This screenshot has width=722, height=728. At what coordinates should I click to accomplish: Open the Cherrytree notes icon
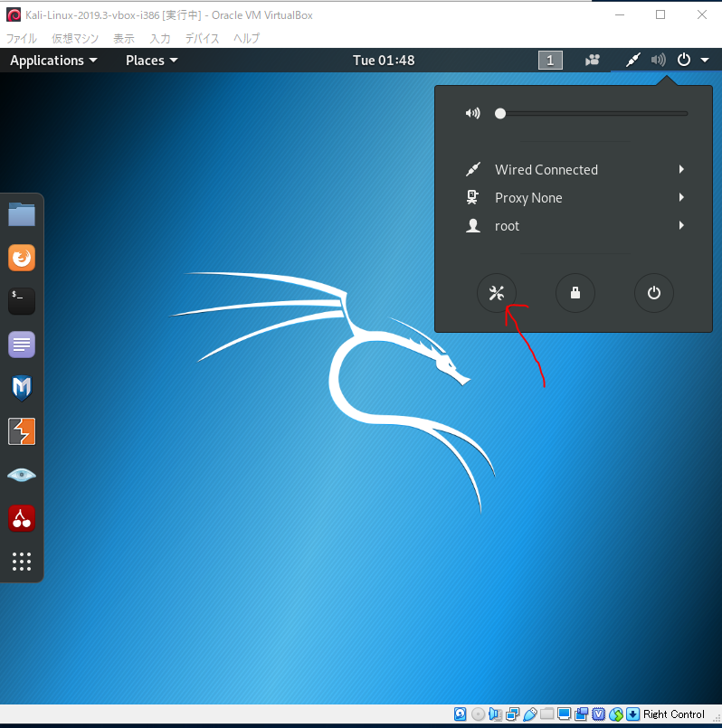point(22,518)
